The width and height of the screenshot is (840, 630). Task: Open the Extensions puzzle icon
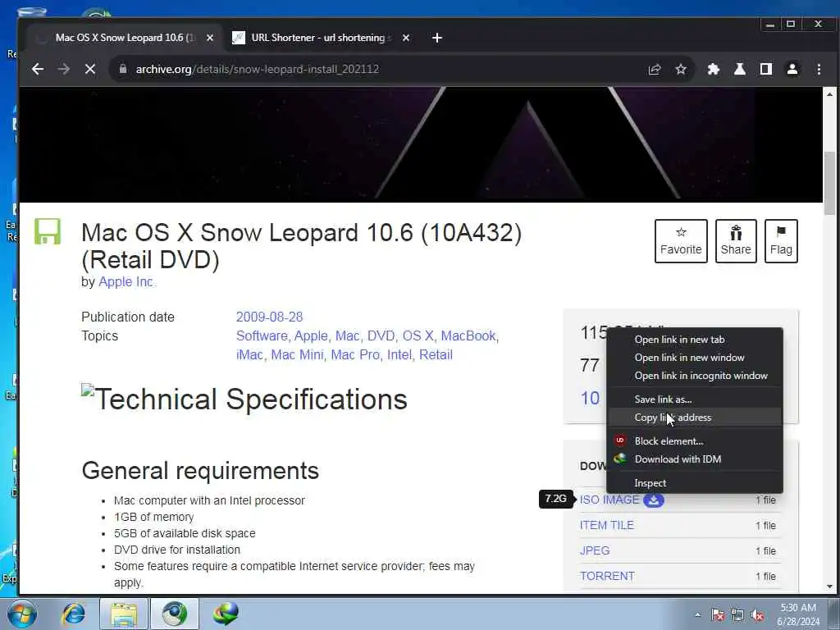click(x=714, y=69)
